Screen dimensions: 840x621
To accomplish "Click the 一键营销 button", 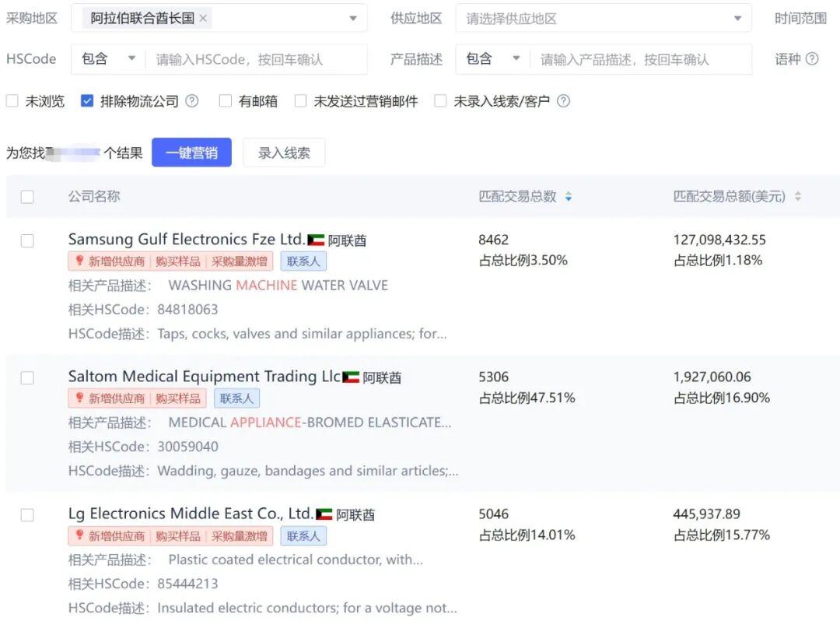I will pyautogui.click(x=191, y=152).
